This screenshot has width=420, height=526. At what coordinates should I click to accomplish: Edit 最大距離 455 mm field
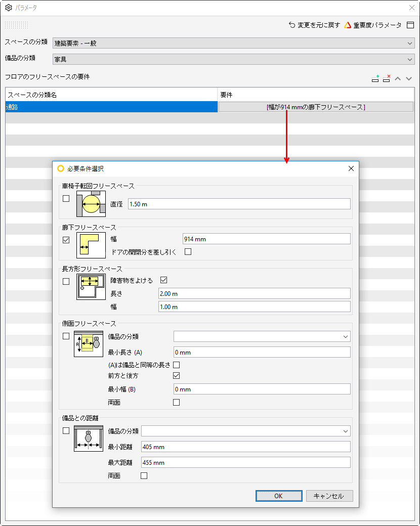tap(246, 463)
